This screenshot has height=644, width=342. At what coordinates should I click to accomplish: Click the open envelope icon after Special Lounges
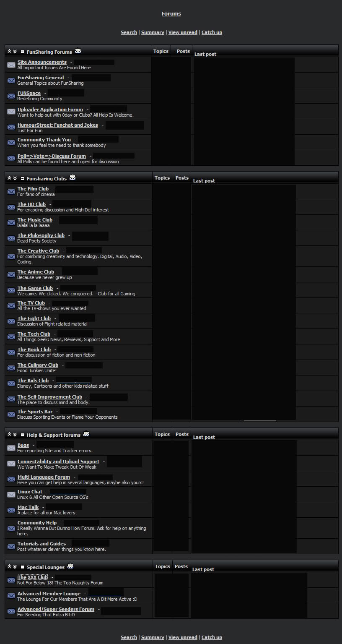(70, 566)
